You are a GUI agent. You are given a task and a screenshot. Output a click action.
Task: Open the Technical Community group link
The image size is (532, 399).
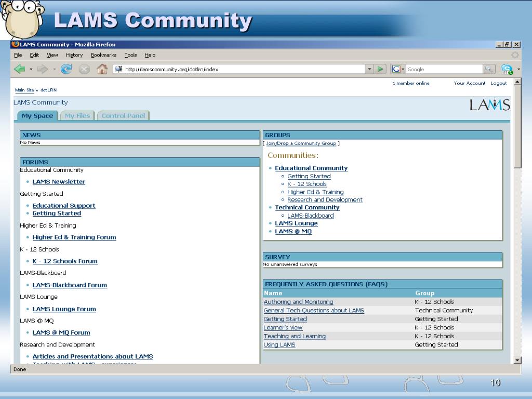pos(307,208)
